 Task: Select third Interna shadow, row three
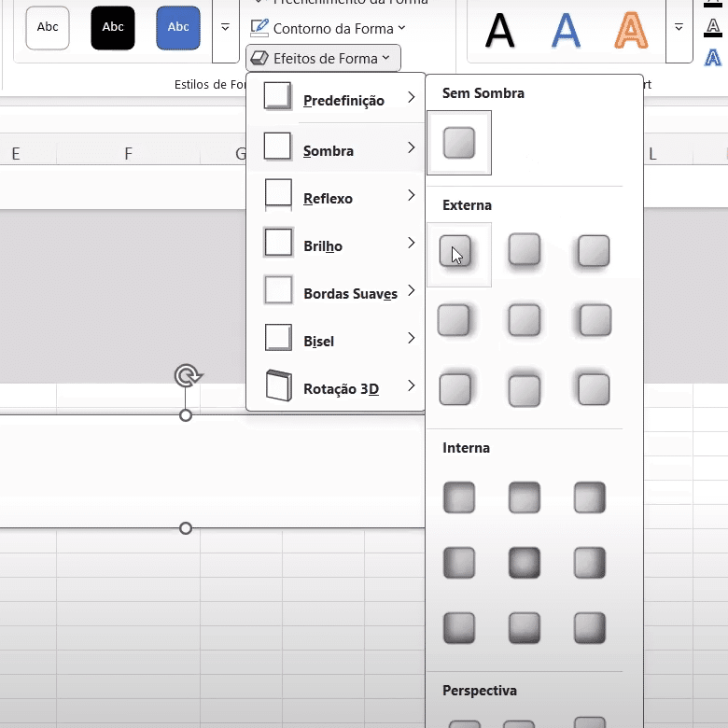[590, 628]
